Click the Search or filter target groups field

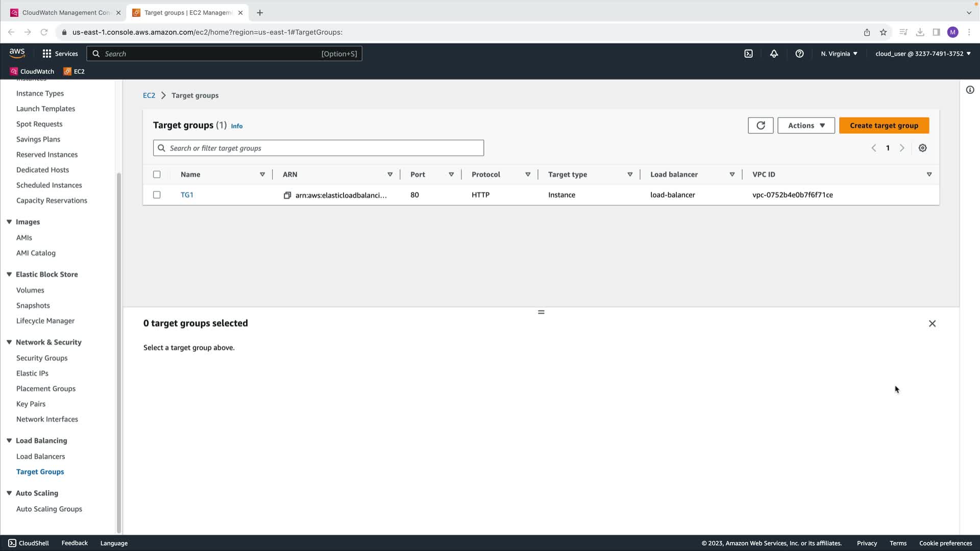[x=318, y=148]
